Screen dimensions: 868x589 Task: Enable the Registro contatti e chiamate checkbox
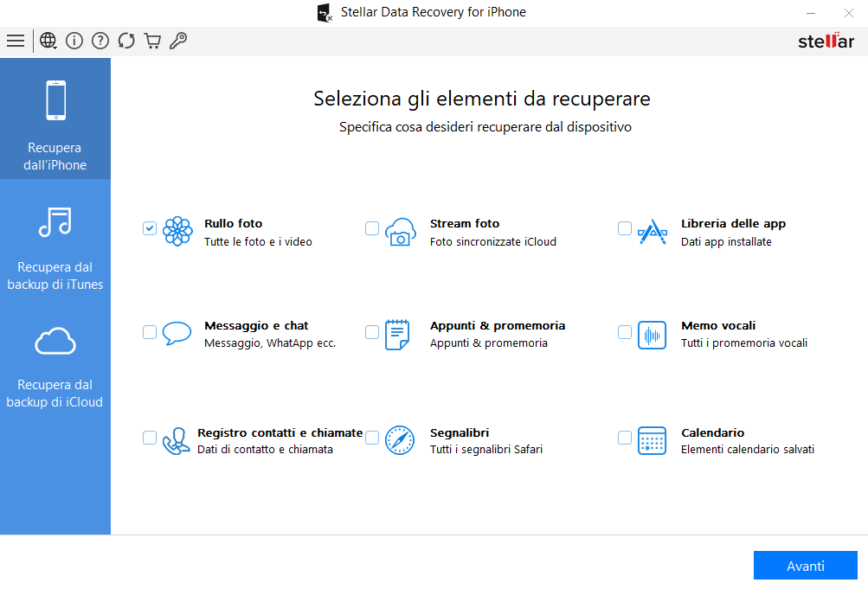150,438
